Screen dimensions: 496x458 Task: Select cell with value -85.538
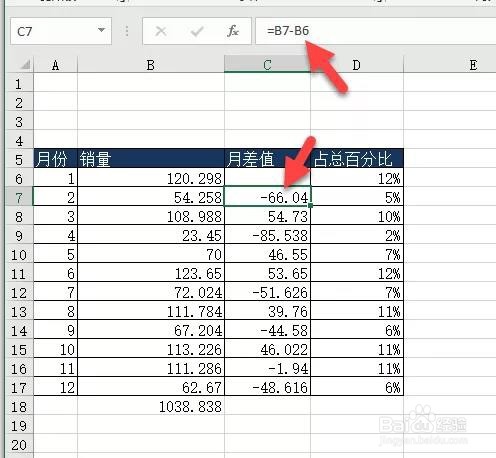tap(267, 235)
